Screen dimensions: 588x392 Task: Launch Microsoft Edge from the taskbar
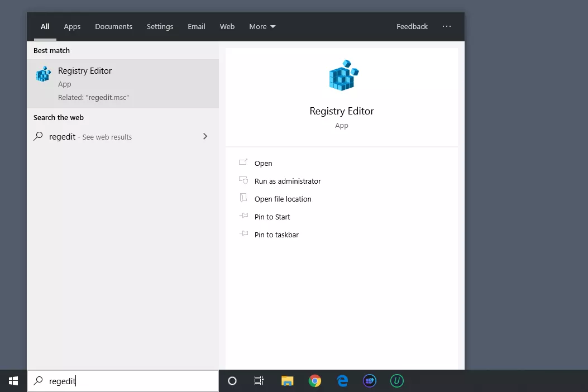point(342,381)
